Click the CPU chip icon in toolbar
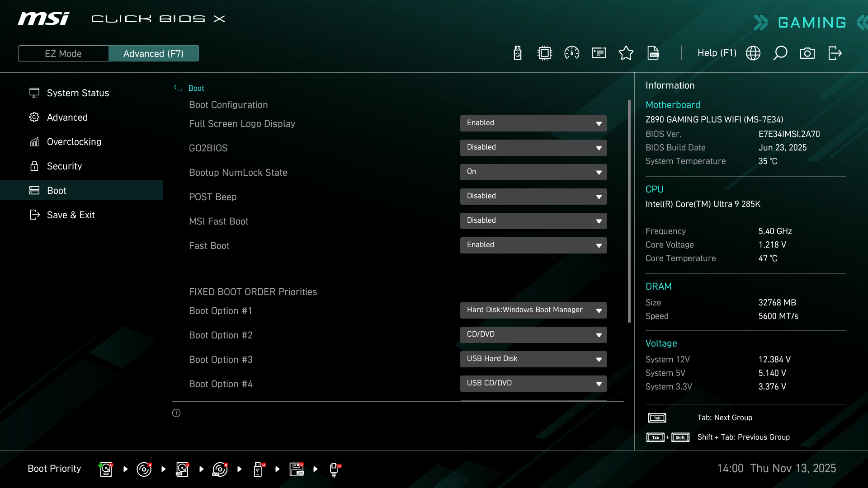Viewport: 868px width, 488px height. click(545, 53)
